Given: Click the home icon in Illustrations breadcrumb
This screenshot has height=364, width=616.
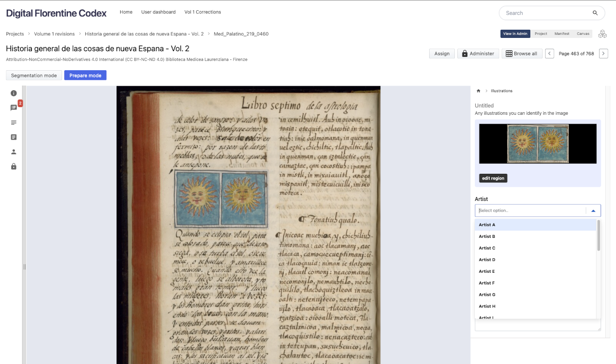Looking at the screenshot, I should pyautogui.click(x=478, y=91).
